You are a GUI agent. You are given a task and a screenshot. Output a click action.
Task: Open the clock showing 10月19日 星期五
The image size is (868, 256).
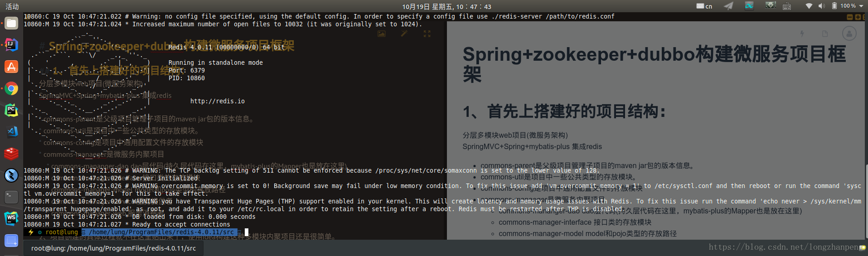tap(446, 6)
